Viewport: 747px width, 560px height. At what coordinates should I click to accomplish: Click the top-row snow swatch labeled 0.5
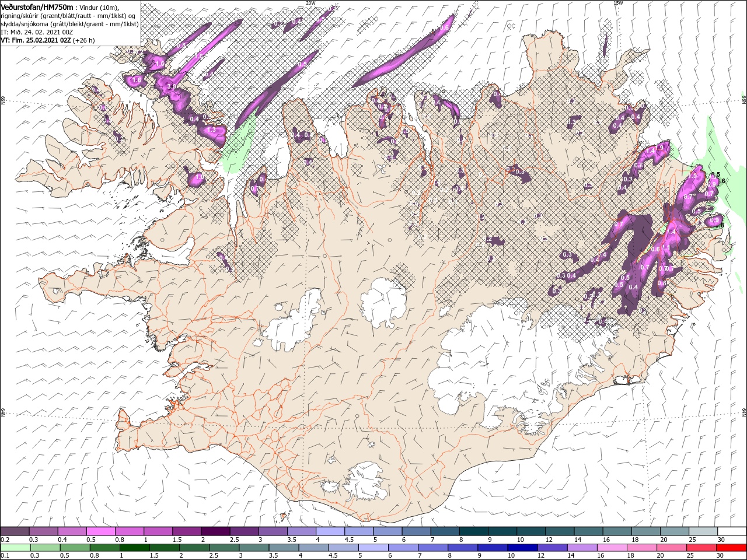[100, 531]
